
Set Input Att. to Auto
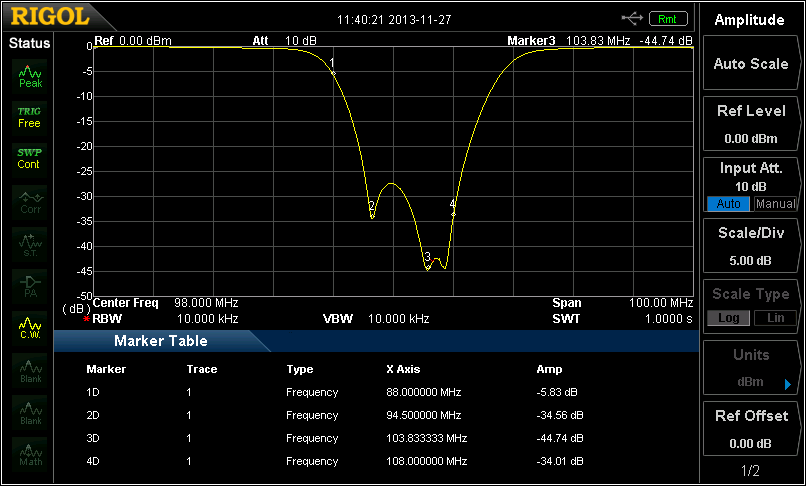point(728,204)
